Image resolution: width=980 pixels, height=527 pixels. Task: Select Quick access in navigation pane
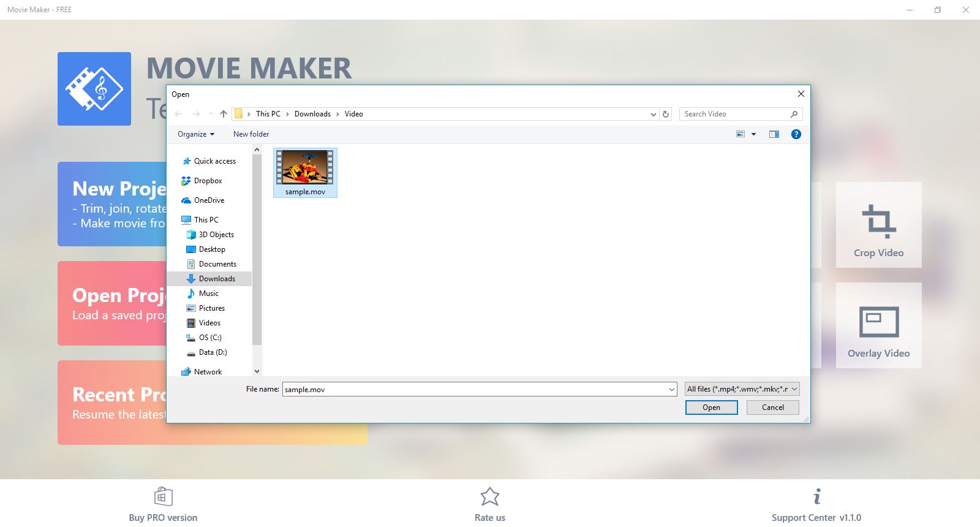215,161
